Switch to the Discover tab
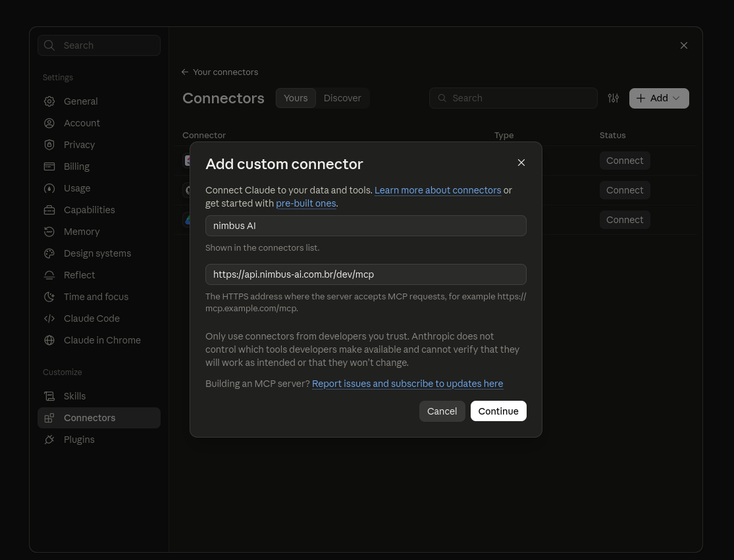The width and height of the screenshot is (734, 560). pyautogui.click(x=342, y=98)
